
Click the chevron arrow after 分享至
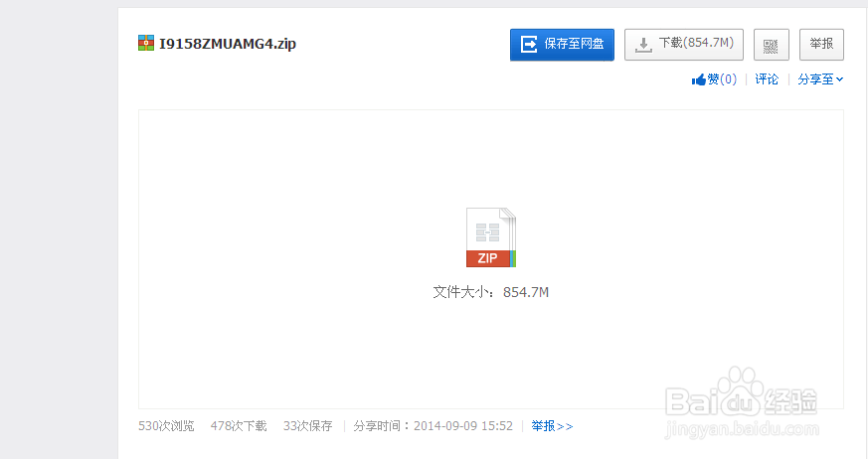[x=840, y=79]
